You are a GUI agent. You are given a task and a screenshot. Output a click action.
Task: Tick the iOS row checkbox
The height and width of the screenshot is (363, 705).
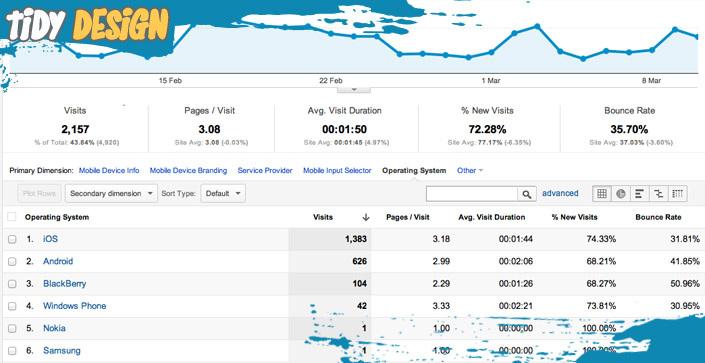coord(12,239)
